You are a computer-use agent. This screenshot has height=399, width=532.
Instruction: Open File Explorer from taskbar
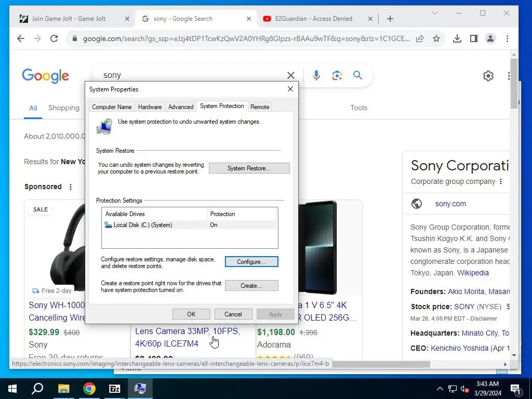pos(63,389)
